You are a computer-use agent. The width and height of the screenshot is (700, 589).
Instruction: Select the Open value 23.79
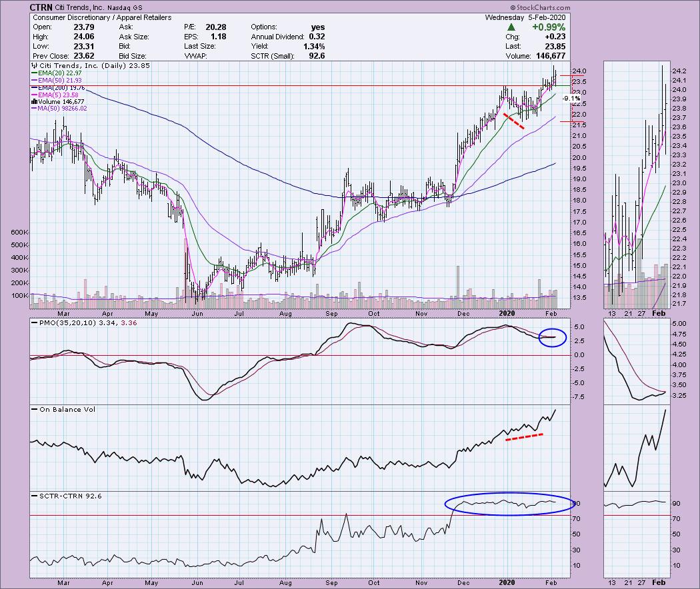click(84, 27)
